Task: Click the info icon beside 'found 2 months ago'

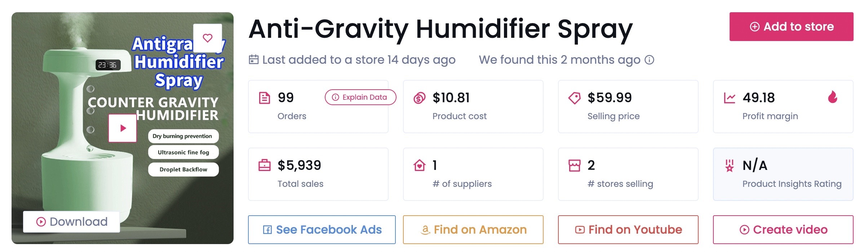Action: 649,60
